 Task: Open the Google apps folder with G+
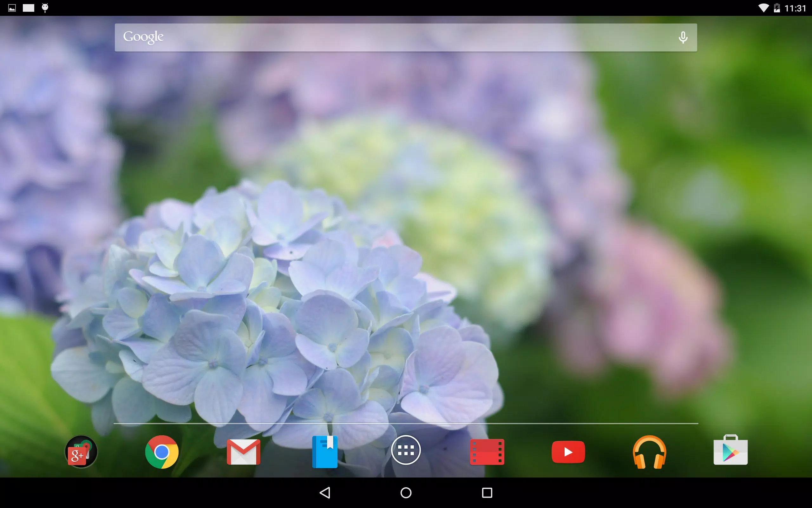tap(81, 451)
